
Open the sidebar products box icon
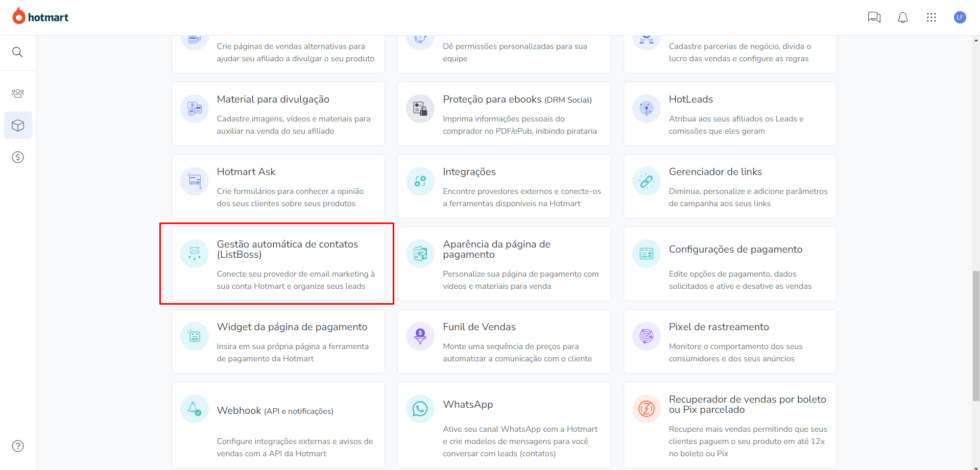click(18, 125)
